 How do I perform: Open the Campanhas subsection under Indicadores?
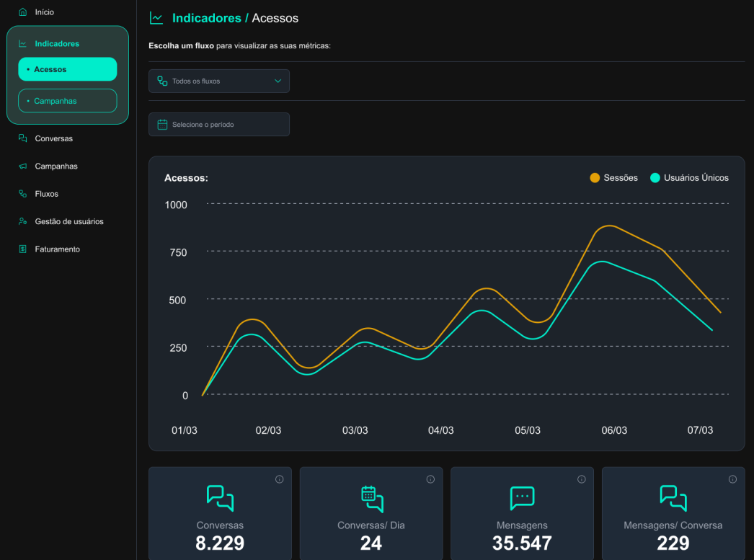67,101
